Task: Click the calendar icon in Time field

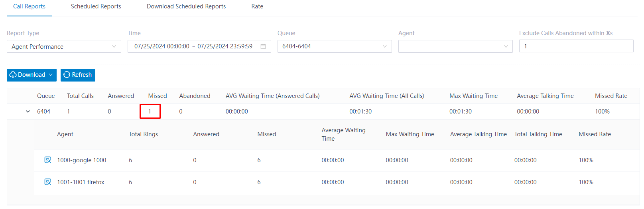Action: click(x=263, y=46)
